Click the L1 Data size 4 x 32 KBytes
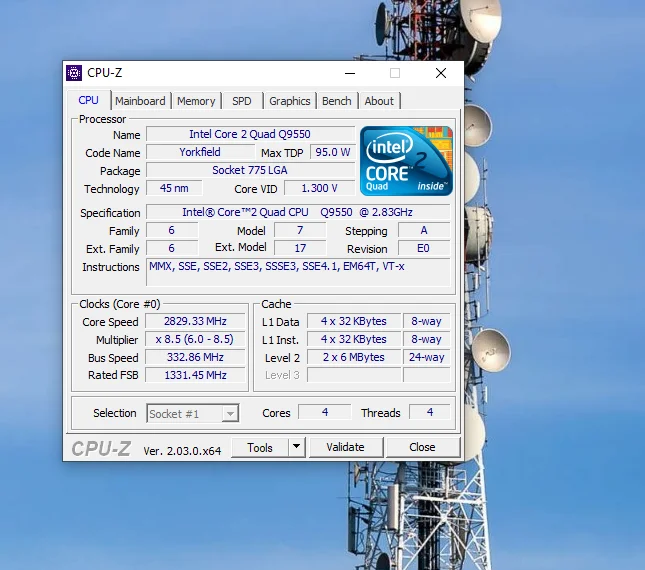Viewport: 645px width, 570px height. pyautogui.click(x=354, y=321)
